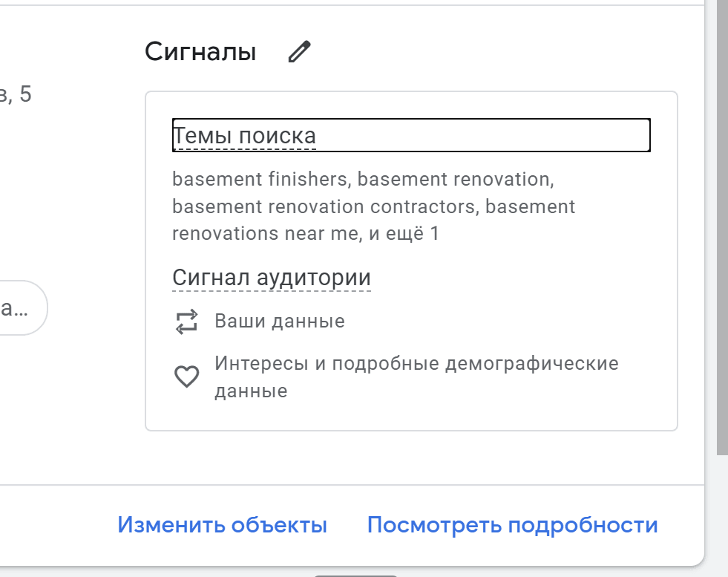The image size is (728, 577).
Task: Click the renovations near me keyword text
Action: [265, 234]
